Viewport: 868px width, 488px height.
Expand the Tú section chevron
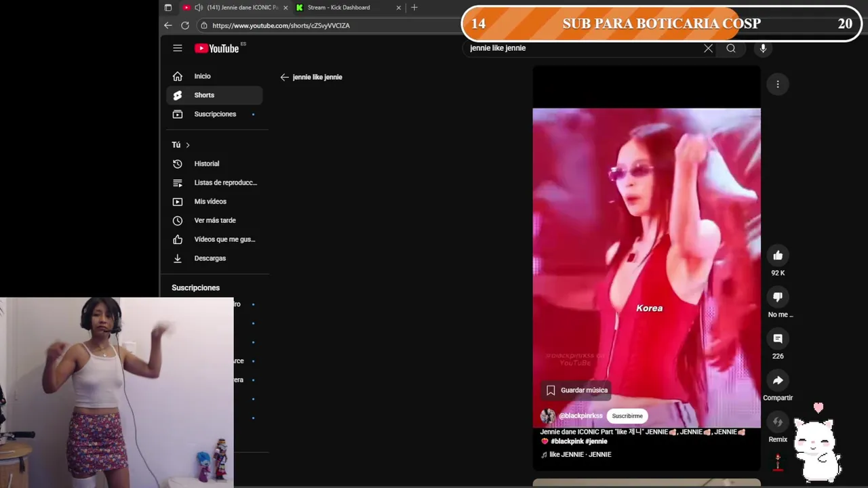tap(188, 145)
